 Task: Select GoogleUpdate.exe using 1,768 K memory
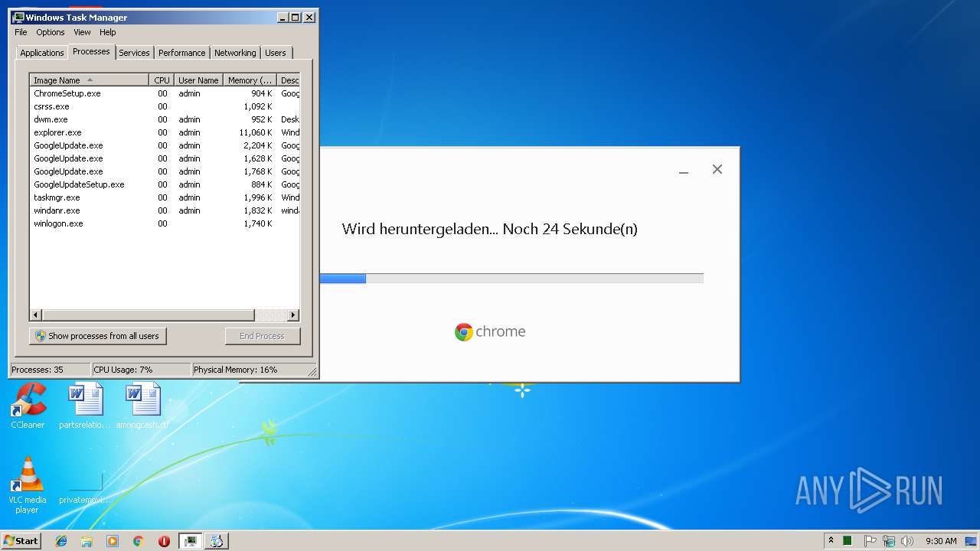pos(165,171)
